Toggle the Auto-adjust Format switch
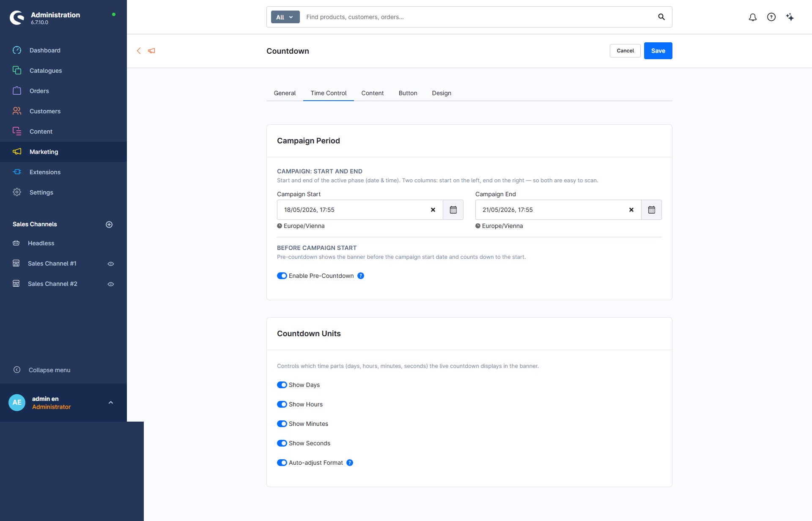 point(282,463)
